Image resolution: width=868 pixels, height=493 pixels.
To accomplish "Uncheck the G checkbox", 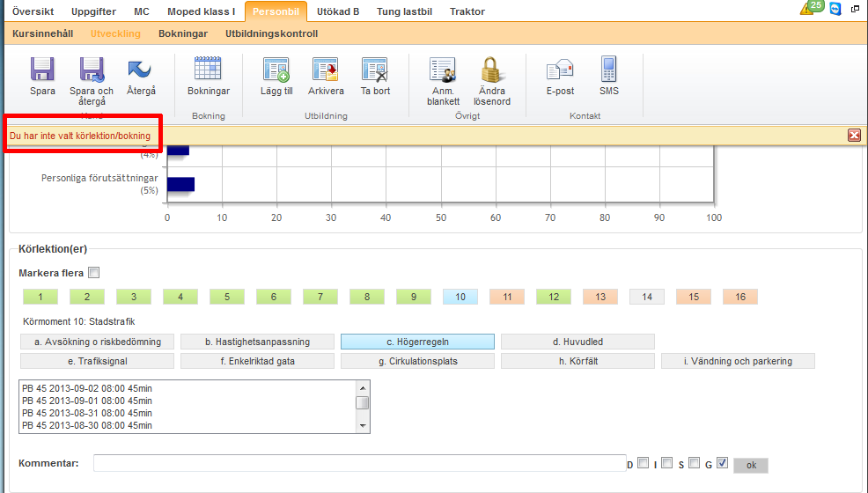I will point(722,462).
